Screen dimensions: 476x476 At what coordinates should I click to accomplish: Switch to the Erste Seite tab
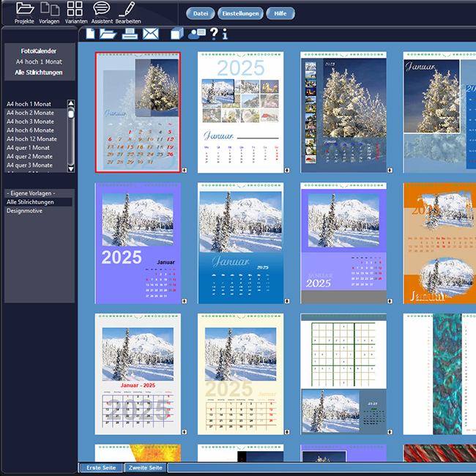(x=101, y=467)
